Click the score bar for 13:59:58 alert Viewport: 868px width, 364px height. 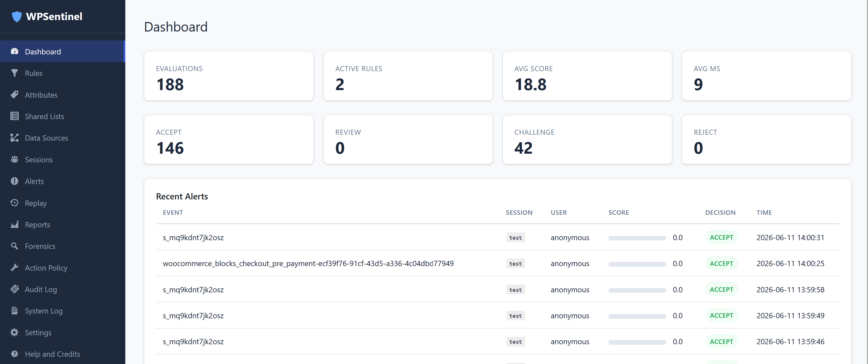[637, 290]
